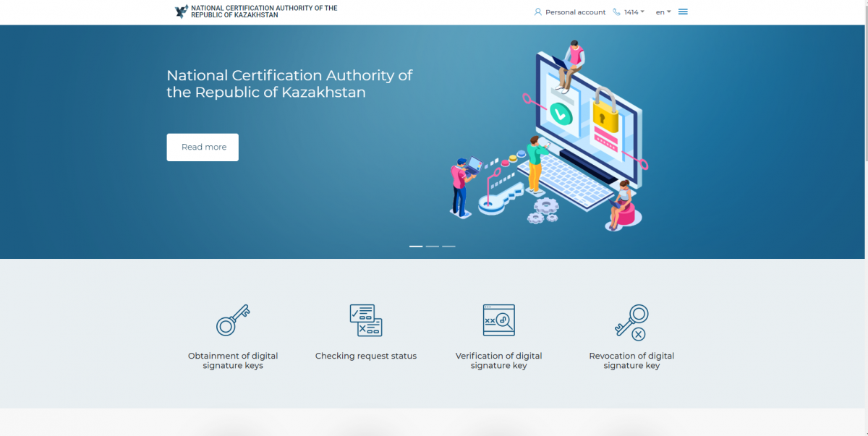Click the key icon for obtaining signature keys
The image size is (868, 436).
[x=233, y=320]
